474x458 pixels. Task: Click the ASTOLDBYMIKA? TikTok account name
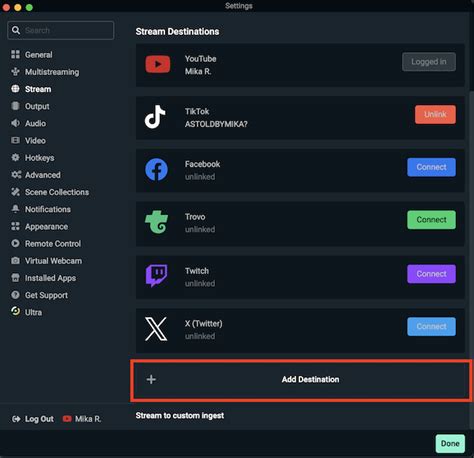coord(216,124)
